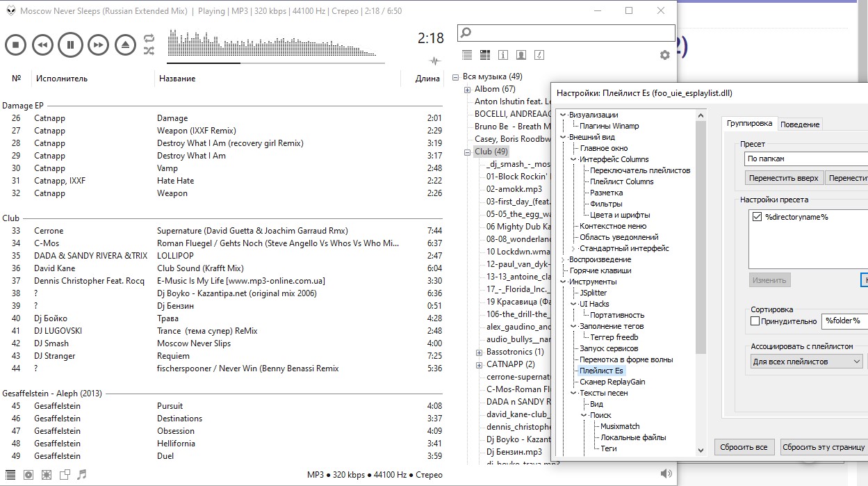Click the volume speaker icon in status bar
The width and height of the screenshot is (868, 486).
pyautogui.click(x=666, y=474)
